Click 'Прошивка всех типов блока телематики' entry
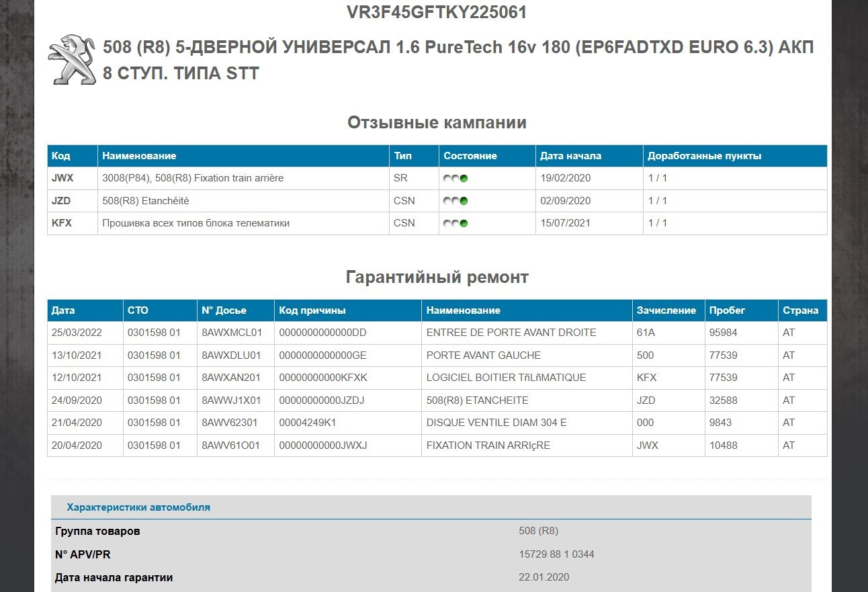The height and width of the screenshot is (592, 868). [x=196, y=223]
